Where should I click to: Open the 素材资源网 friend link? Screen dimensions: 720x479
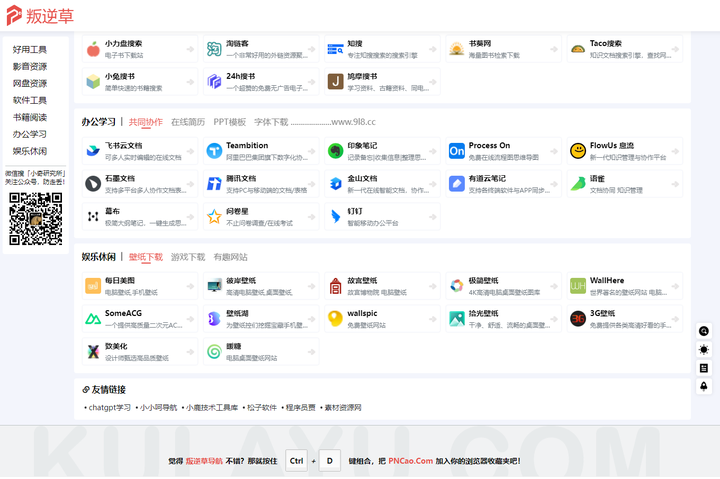coord(343,407)
